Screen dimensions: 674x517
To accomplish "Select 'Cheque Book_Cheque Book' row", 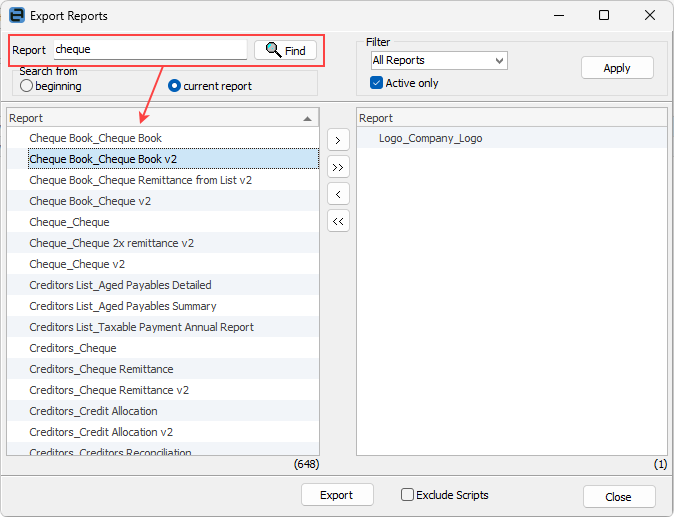I will point(162,138).
